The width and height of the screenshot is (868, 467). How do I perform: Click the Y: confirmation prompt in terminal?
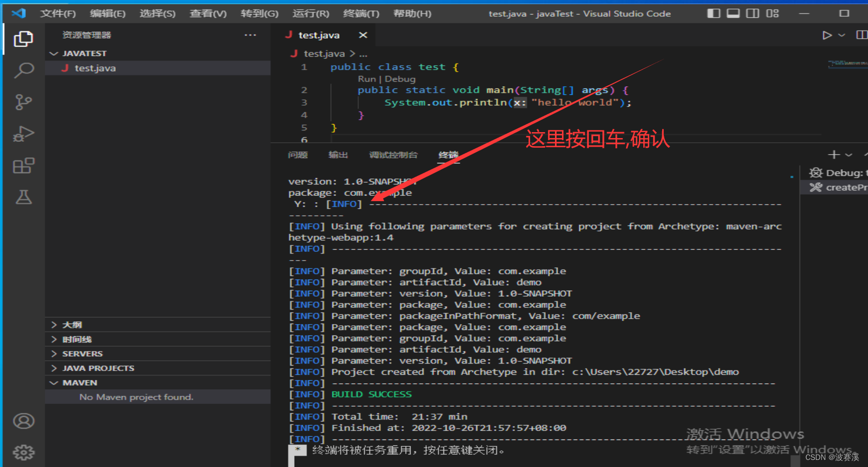coord(305,204)
